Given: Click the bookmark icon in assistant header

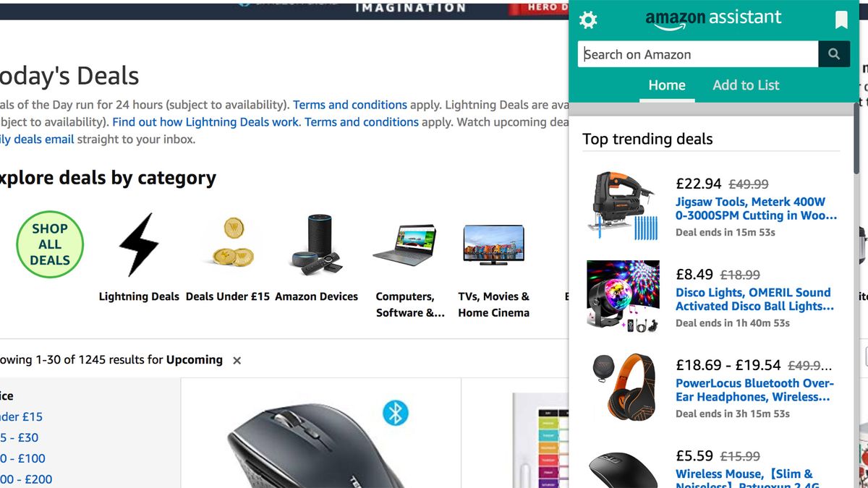Looking at the screenshot, I should point(841,20).
